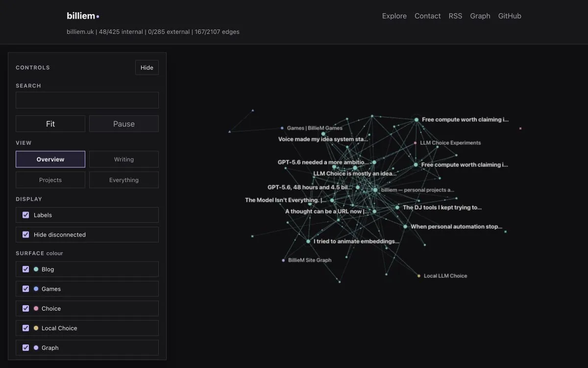Screen dimensions: 588x368
Task: Select the 'A thought can be a URL now' node
Action: (374, 211)
